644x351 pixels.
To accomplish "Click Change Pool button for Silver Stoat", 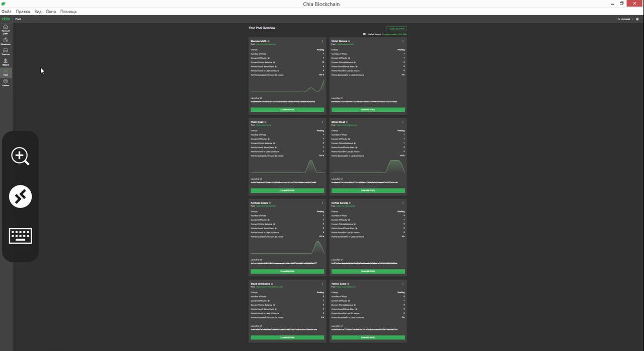I will click(368, 190).
